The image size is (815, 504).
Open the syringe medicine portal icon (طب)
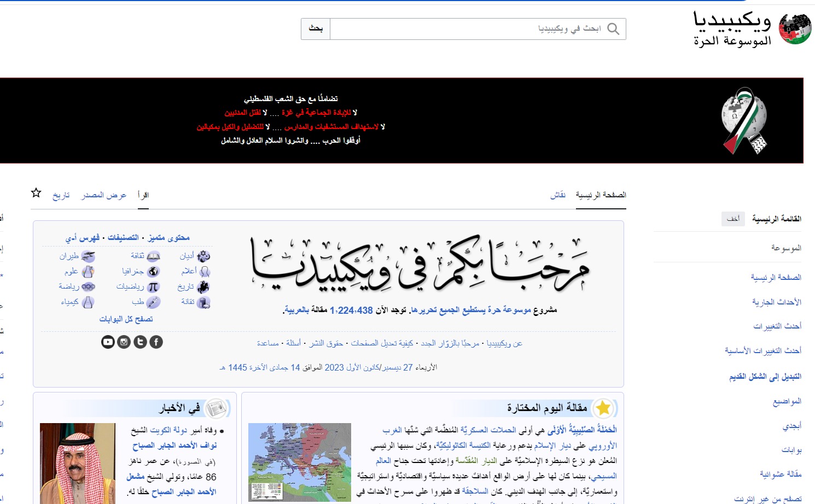point(154,302)
